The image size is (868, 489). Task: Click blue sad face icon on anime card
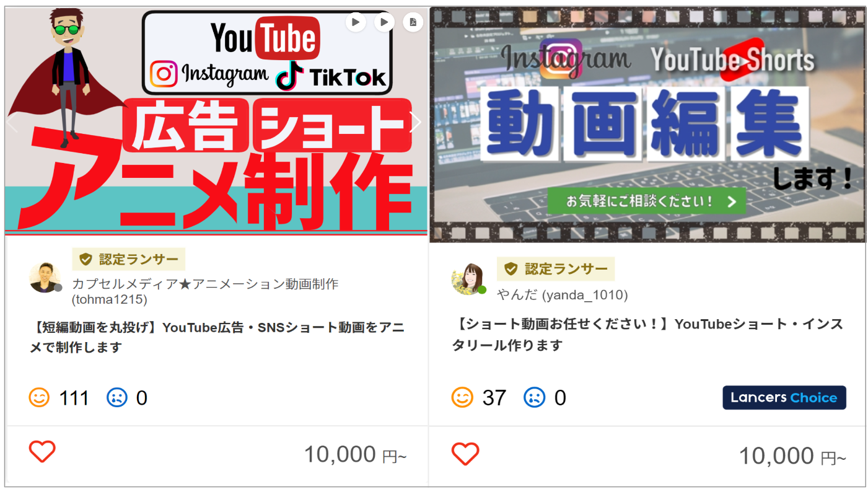click(117, 397)
